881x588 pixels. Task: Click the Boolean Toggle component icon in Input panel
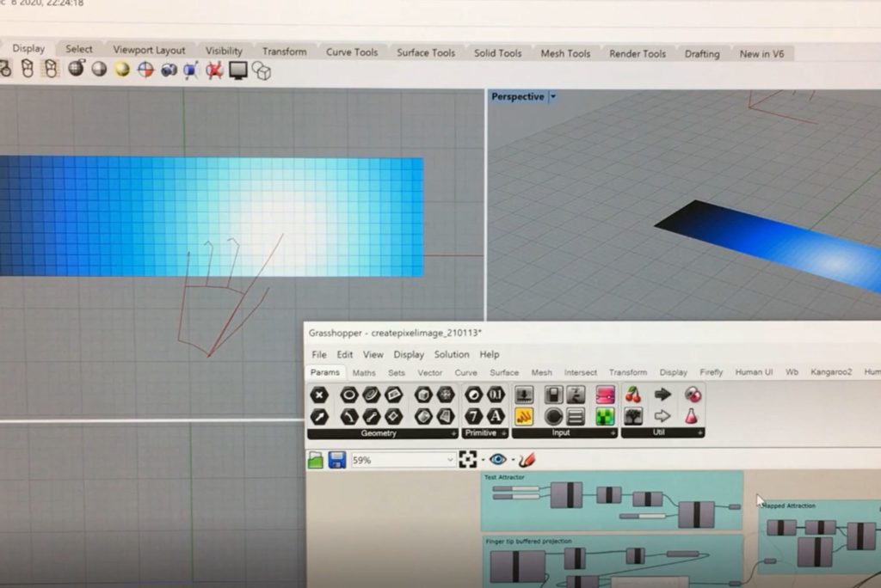pos(553,395)
